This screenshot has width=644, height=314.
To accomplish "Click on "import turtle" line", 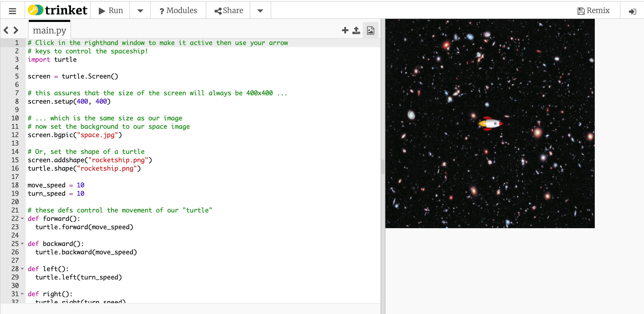I will tap(52, 59).
